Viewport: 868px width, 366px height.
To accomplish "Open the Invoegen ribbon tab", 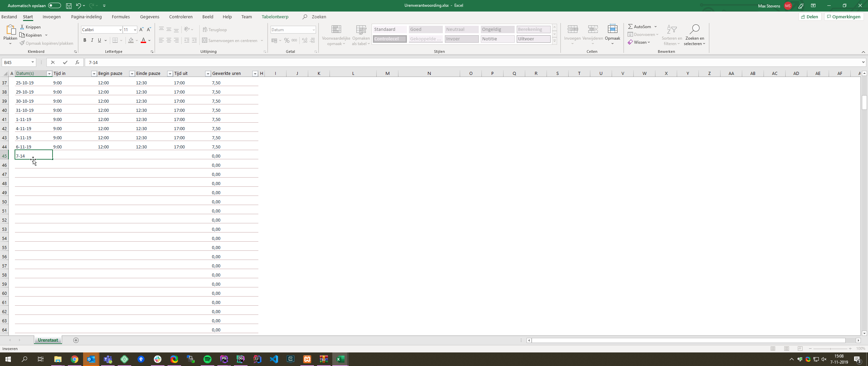I will tap(52, 17).
